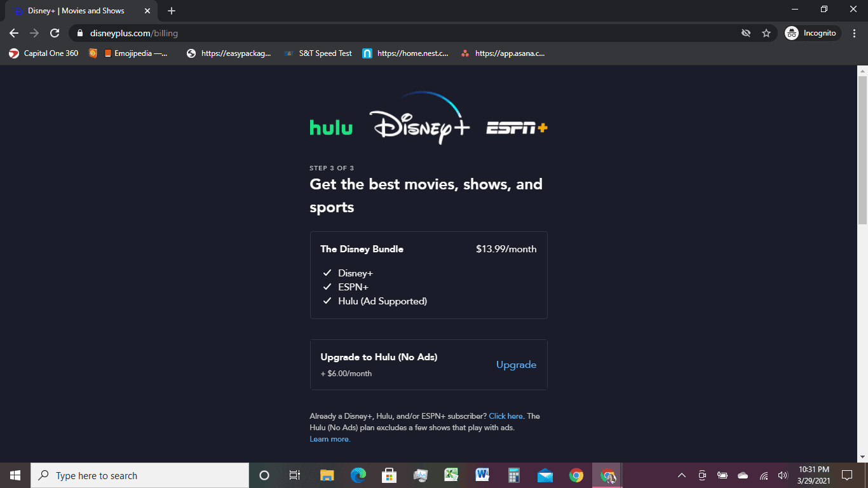This screenshot has width=868, height=488.
Task: Click the address bar URL field
Action: pyautogui.click(x=407, y=33)
